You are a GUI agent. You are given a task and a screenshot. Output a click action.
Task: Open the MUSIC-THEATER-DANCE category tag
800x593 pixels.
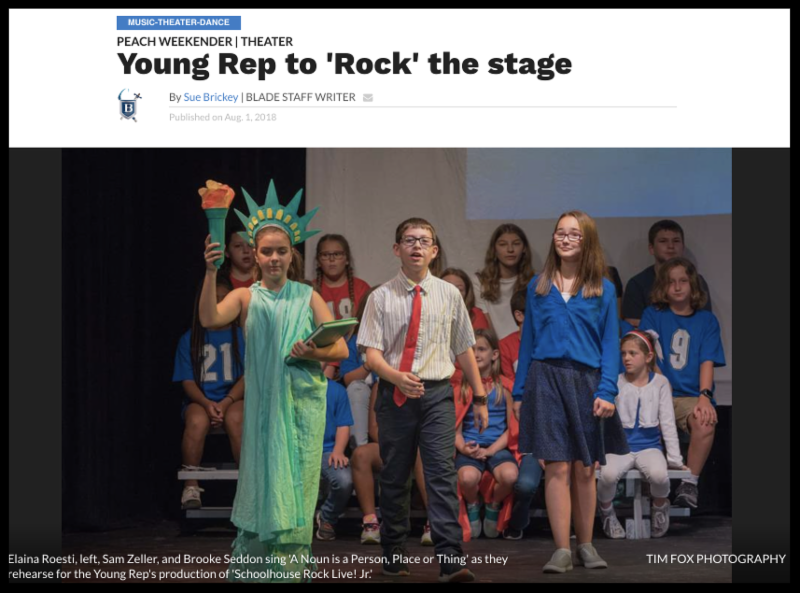[179, 22]
